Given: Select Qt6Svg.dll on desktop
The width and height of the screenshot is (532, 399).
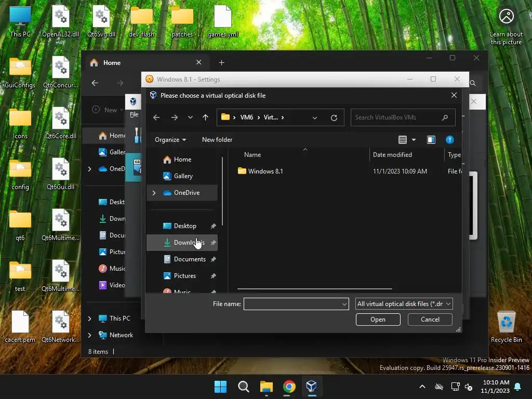Looking at the screenshot, I should (x=101, y=21).
